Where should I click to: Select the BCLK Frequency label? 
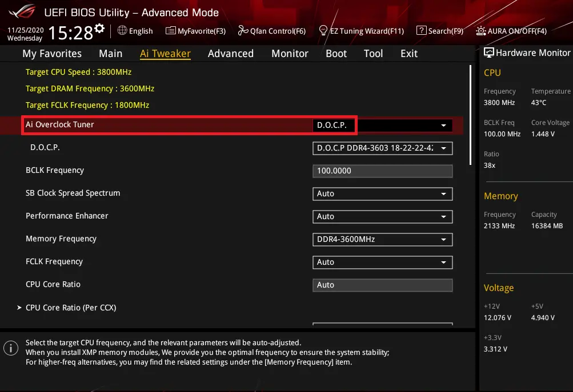point(55,171)
